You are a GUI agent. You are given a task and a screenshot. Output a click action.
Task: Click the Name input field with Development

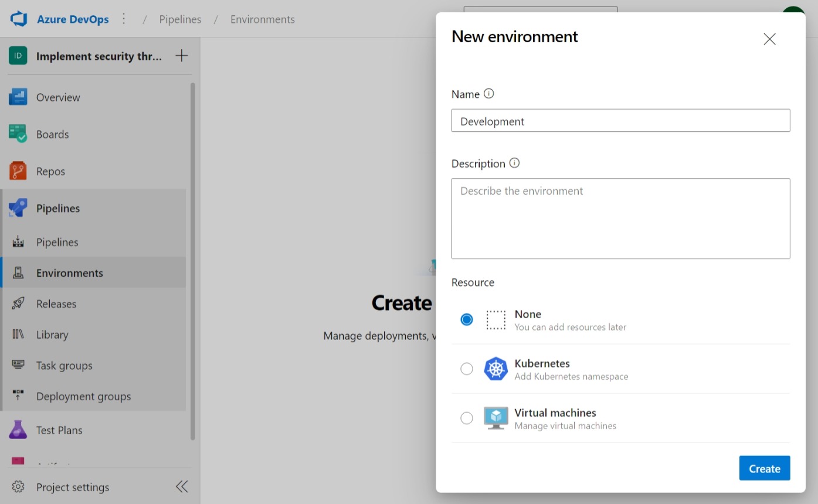[x=620, y=121]
